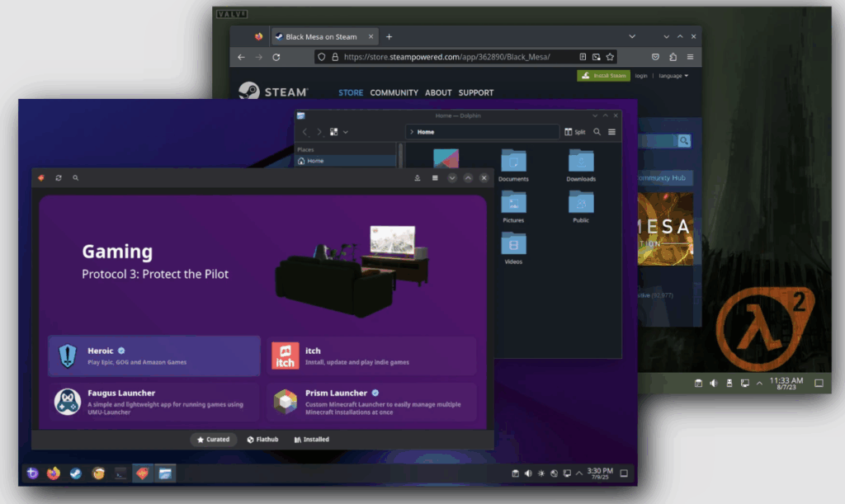This screenshot has width=845, height=504.
Task: Click the 3:30 PM clock
Action: (600, 473)
